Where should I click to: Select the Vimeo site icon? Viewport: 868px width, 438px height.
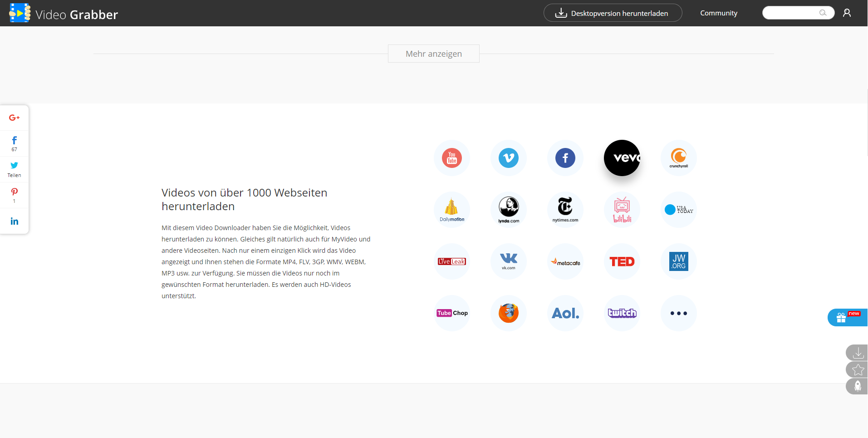click(x=509, y=158)
